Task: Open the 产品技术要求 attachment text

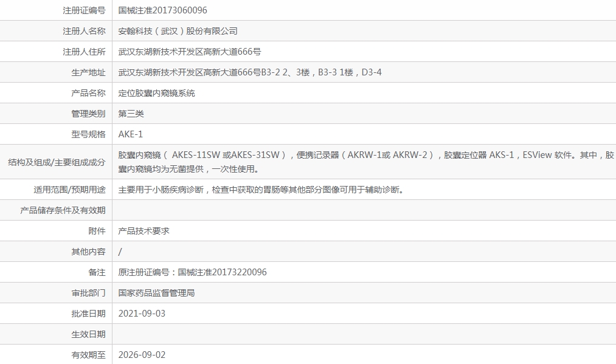Action: tap(144, 232)
